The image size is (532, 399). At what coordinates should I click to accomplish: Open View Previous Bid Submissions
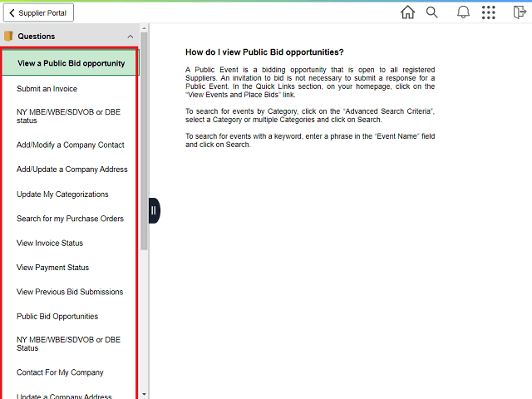click(70, 292)
